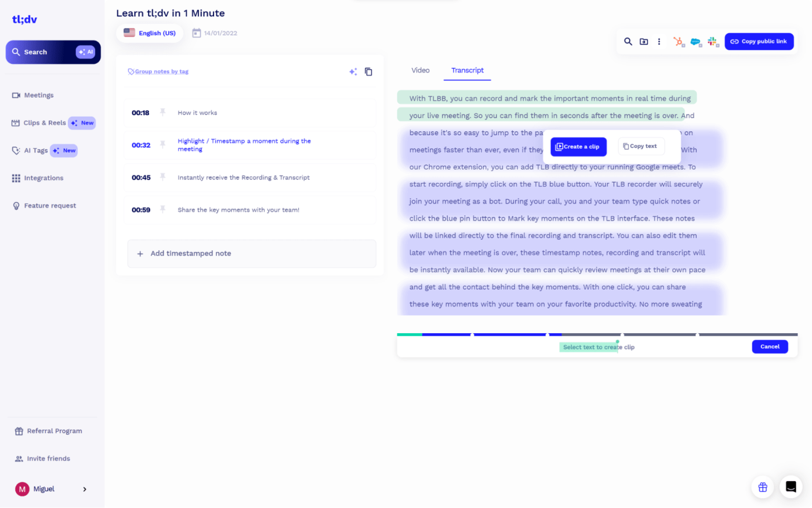
Task: Pin the 'Share the key moments' note
Action: [163, 210]
